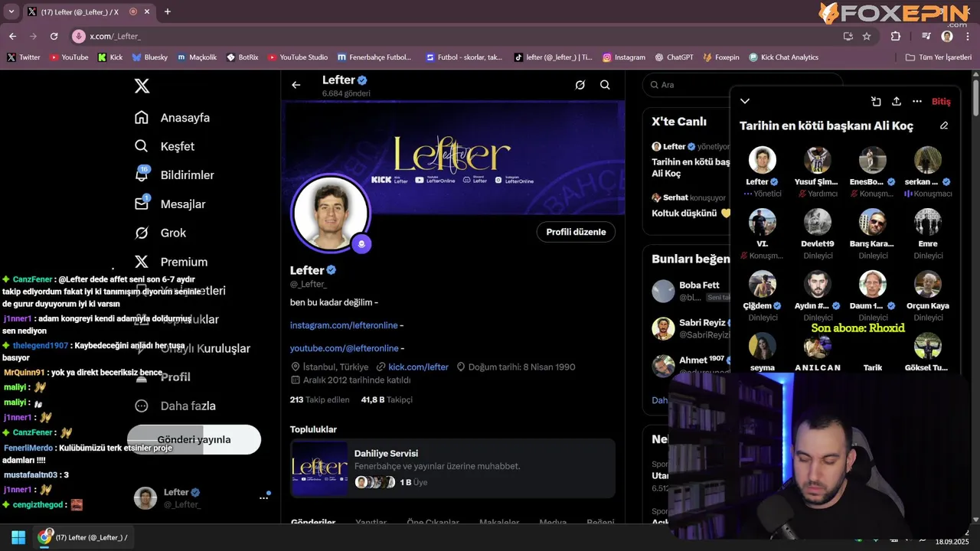
Task: Click the magnifier Keşfet icon
Action: click(x=142, y=146)
